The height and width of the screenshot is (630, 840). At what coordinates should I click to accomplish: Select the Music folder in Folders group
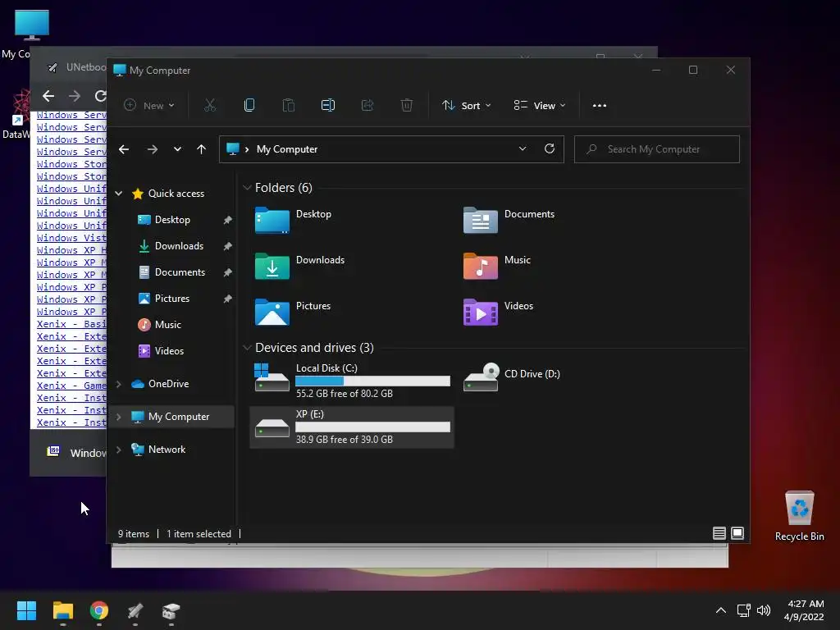click(496, 267)
